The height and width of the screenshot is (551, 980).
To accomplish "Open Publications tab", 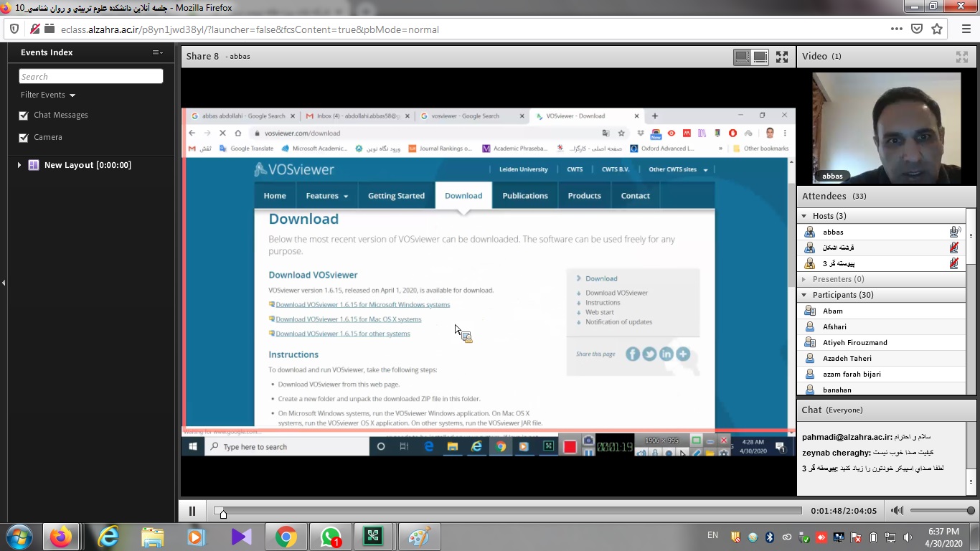I will (525, 196).
